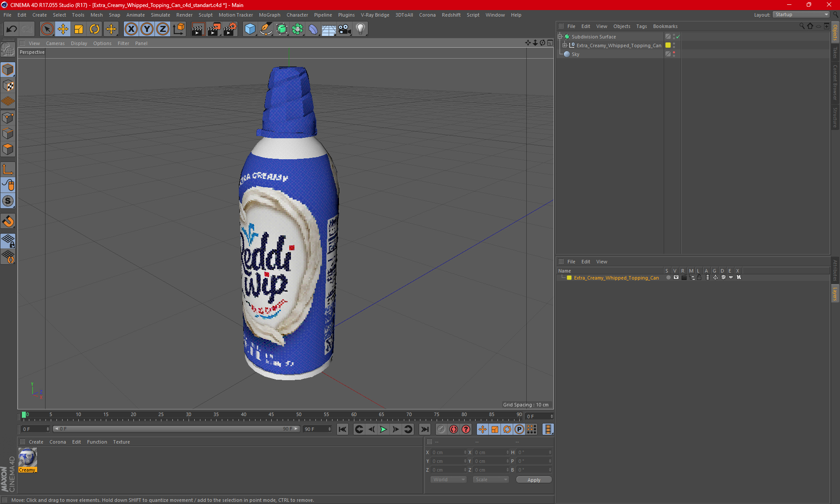Open the Simulate menu

tap(161, 15)
